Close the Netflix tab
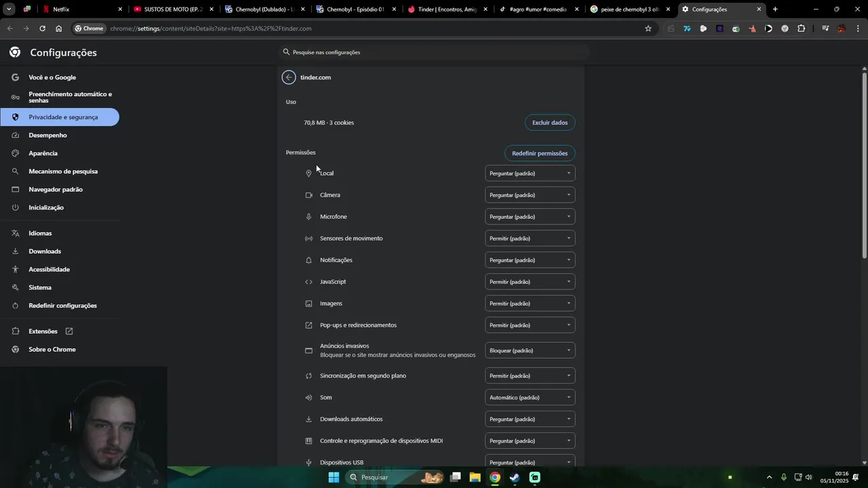Viewport: 868px width, 488px height. click(120, 9)
